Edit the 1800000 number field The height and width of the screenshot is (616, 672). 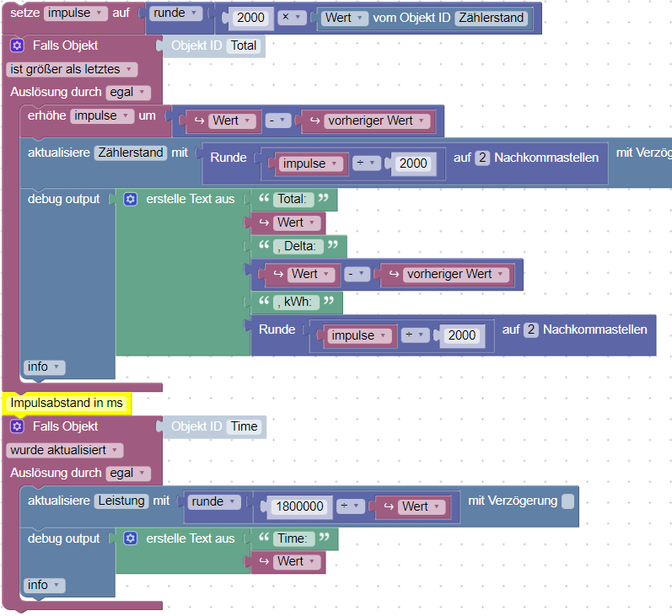tap(299, 506)
